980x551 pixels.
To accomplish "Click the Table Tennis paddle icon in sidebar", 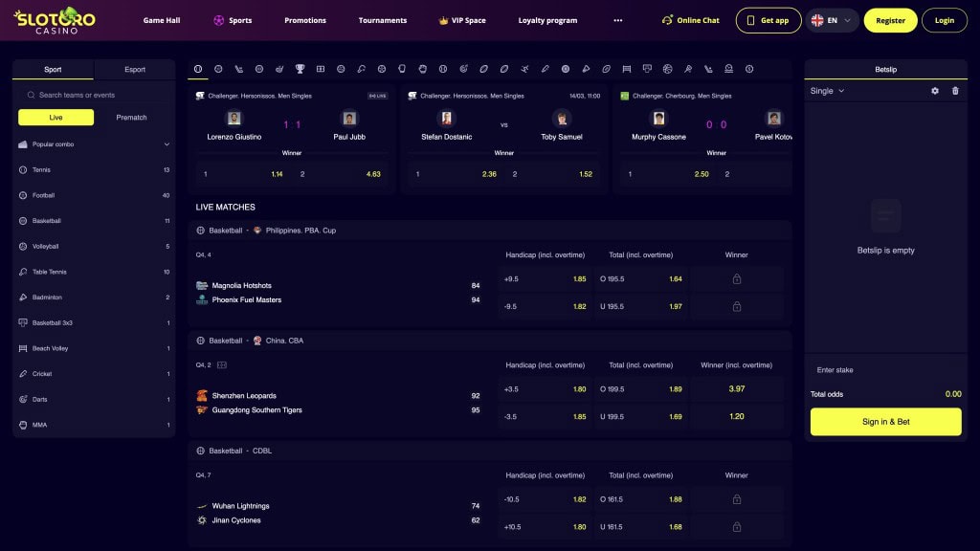I will (x=23, y=272).
